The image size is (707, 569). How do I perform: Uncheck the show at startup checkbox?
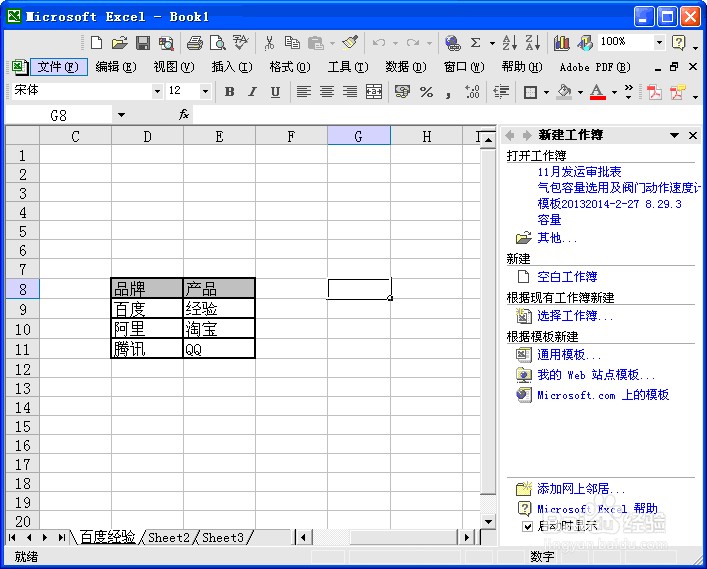pos(527,526)
